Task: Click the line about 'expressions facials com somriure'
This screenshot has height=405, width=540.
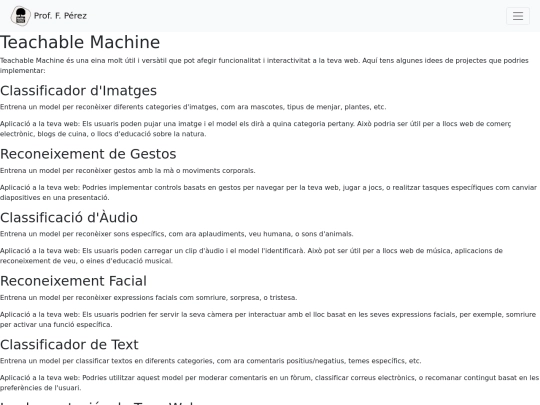Action: point(148,297)
